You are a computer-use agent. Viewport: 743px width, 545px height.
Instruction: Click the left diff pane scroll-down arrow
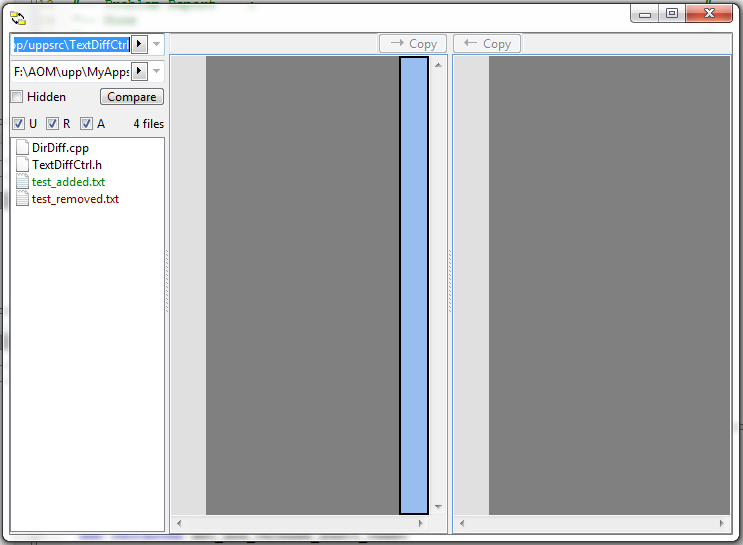pyautogui.click(x=438, y=507)
